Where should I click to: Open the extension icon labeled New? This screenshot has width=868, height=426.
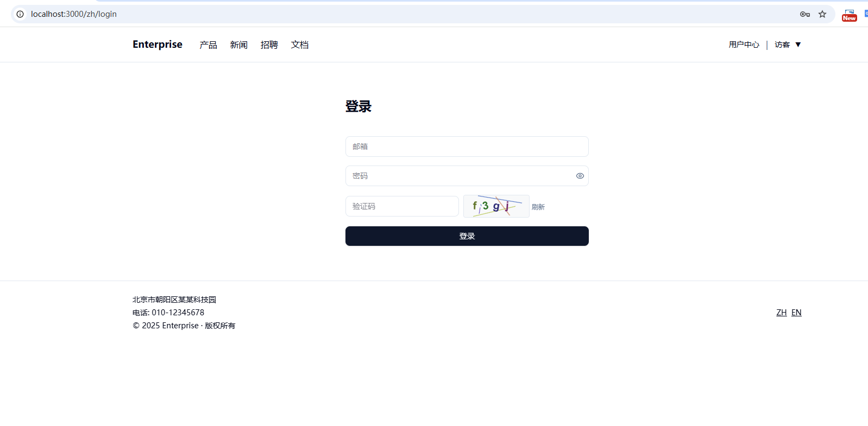coord(850,15)
